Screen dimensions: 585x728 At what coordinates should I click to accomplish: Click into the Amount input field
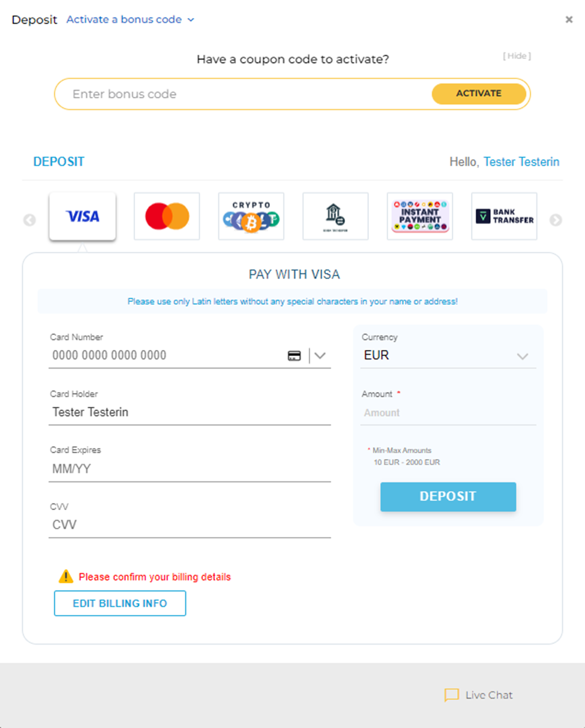click(x=448, y=413)
